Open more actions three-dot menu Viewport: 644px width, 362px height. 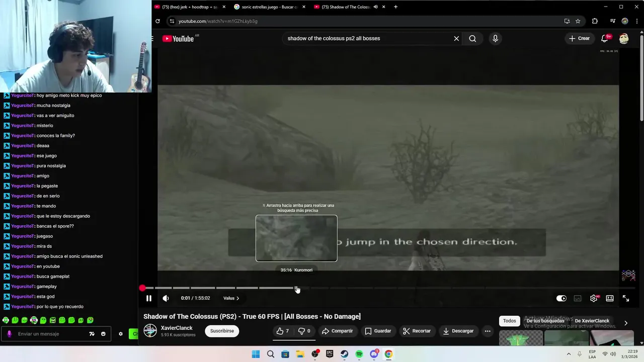tap(488, 331)
